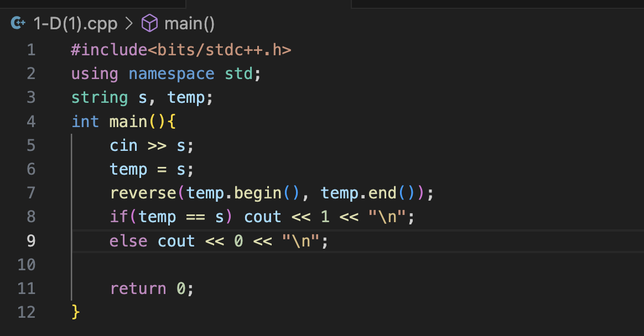Click 'cin' on line 5
The height and width of the screenshot is (336, 644).
coord(123,146)
